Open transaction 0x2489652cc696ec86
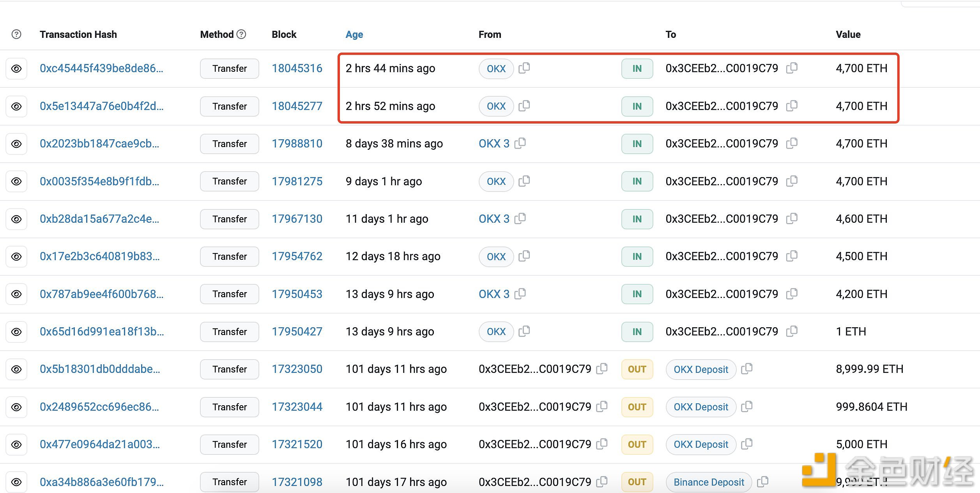 tap(99, 407)
